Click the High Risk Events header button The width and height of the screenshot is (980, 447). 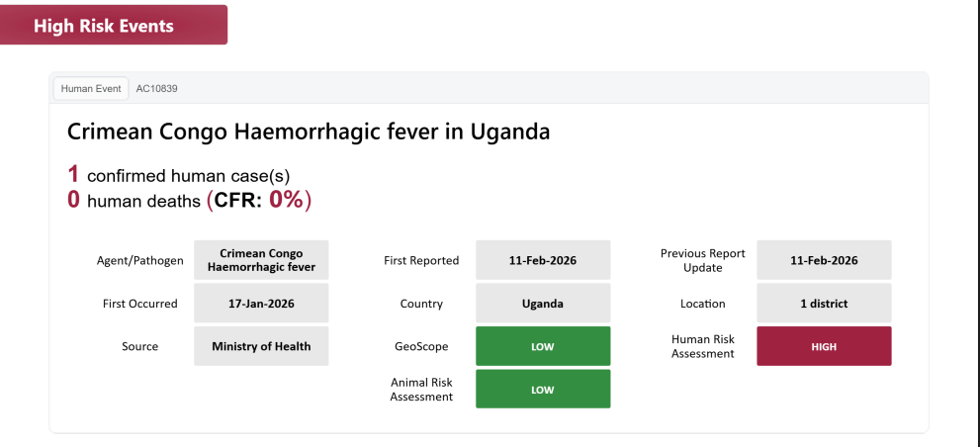[115, 26]
